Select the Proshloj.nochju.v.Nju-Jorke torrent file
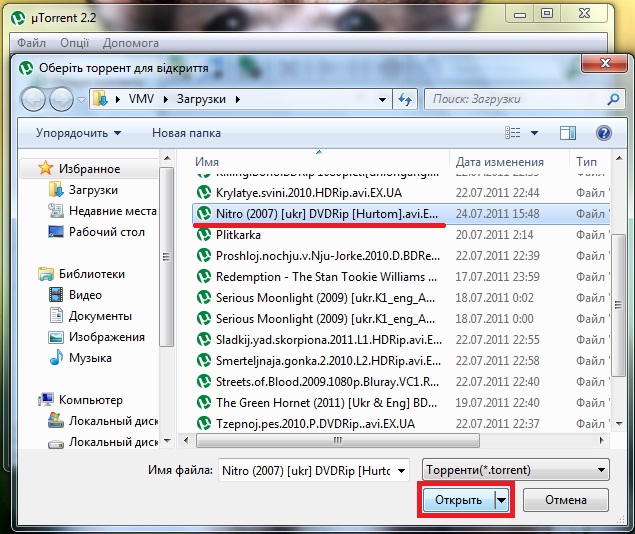This screenshot has width=635, height=534. coord(401,256)
